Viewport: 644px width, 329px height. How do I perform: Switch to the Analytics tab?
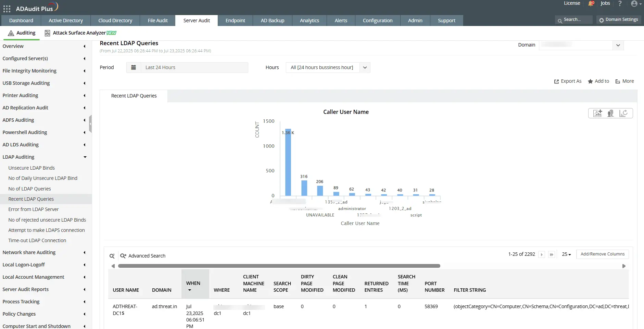(x=309, y=20)
